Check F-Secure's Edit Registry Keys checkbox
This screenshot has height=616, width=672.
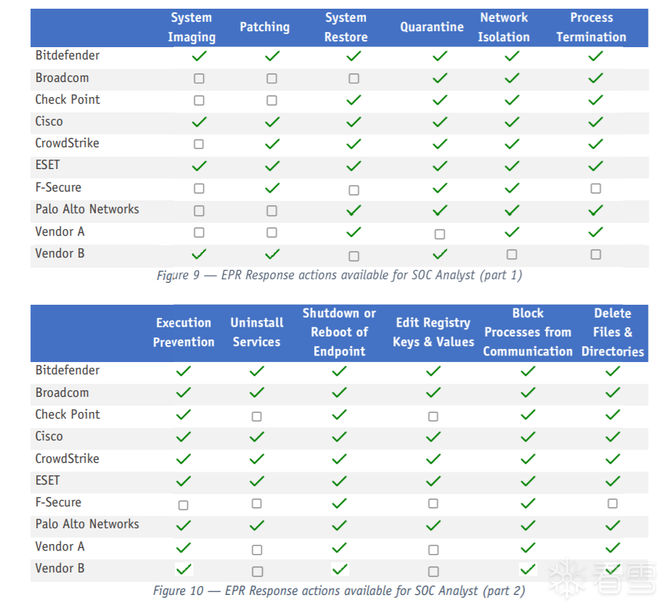433,504
